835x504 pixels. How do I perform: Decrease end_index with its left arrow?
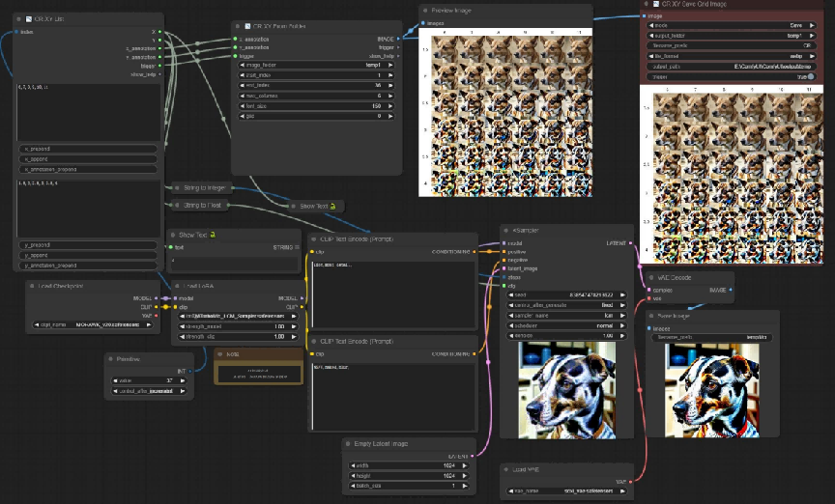[243, 86]
